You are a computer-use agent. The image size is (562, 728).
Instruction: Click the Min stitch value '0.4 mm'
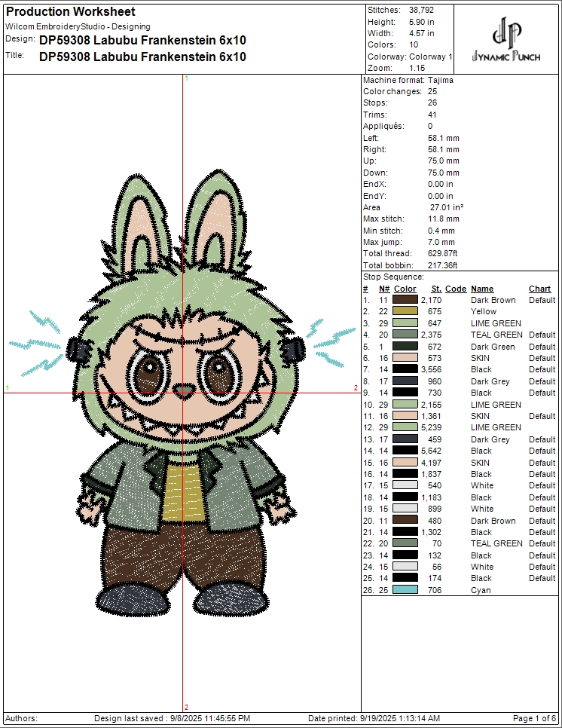tap(441, 231)
